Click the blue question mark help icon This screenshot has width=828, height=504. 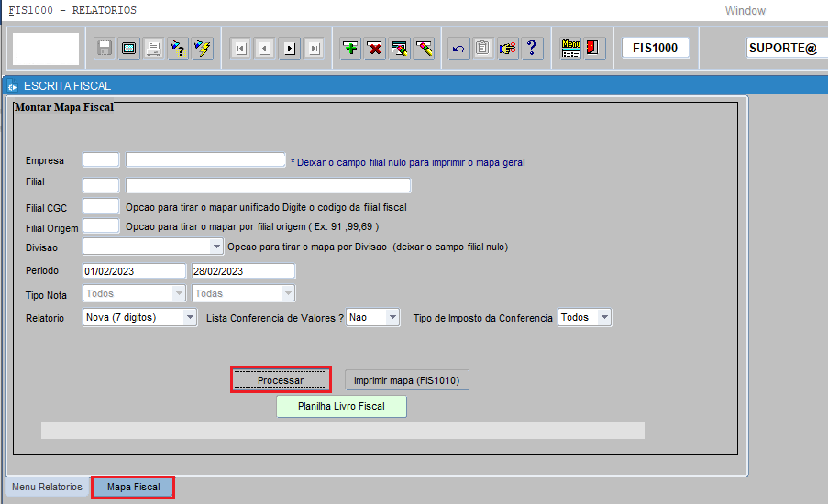coord(533,49)
